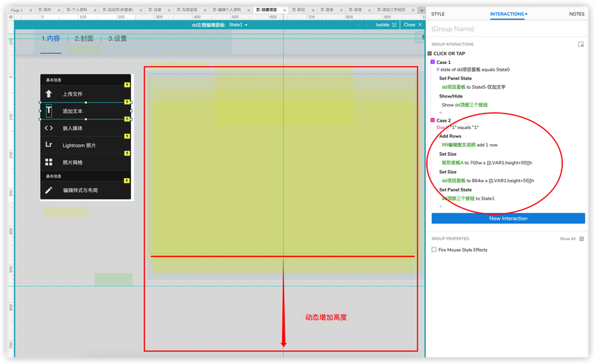Select the code brackets icon beside 嵌入媒体
The height and width of the screenshot is (364, 595).
49,128
